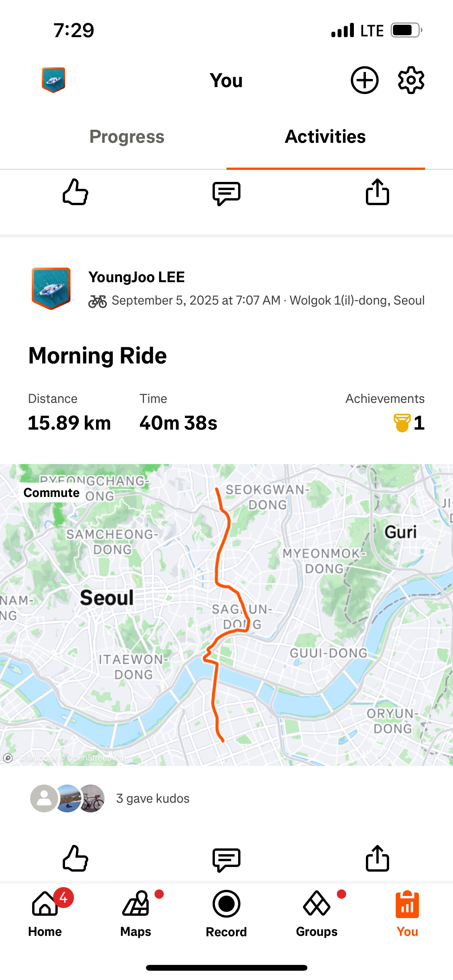
Task: Open comments for the Morning Ride activity
Action: 226,859
